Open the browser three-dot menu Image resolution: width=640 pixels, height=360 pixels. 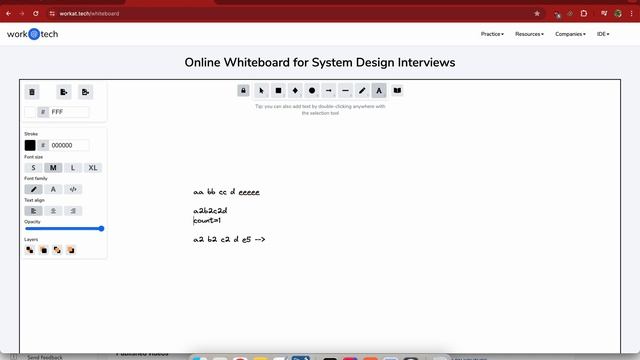pos(631,13)
